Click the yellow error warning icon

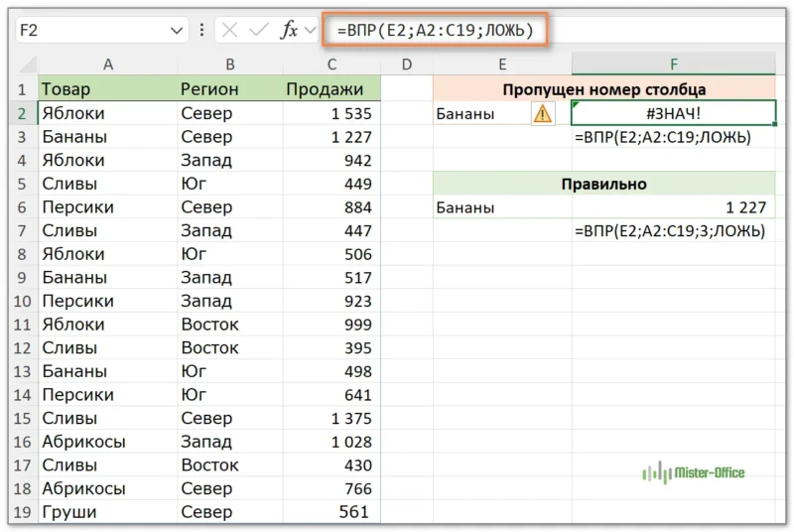tap(543, 113)
